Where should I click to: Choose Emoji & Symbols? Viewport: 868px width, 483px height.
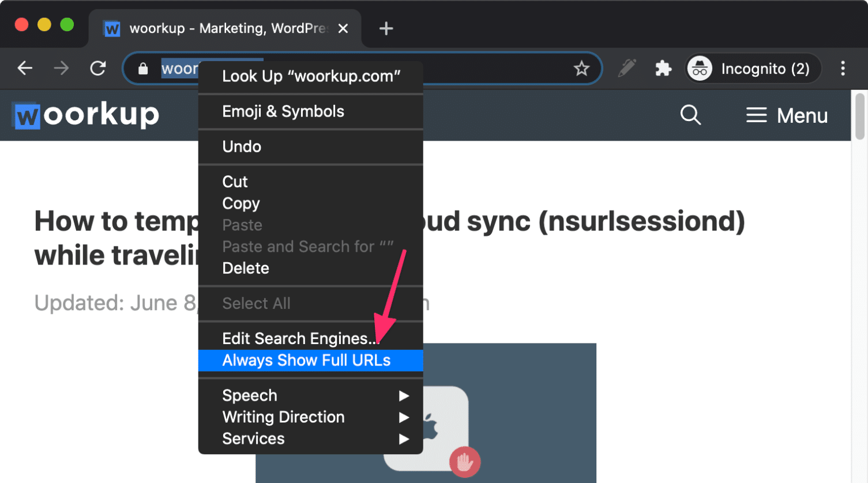pos(311,111)
